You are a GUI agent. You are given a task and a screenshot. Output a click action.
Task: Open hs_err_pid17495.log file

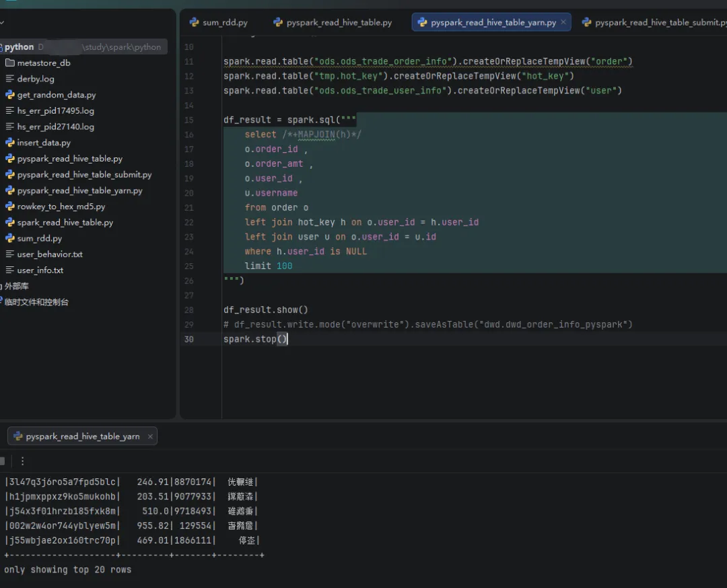coord(56,111)
